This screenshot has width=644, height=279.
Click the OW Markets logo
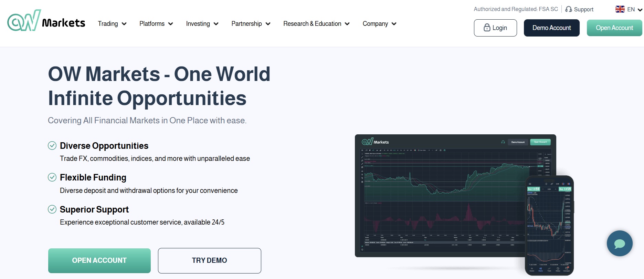click(x=46, y=20)
